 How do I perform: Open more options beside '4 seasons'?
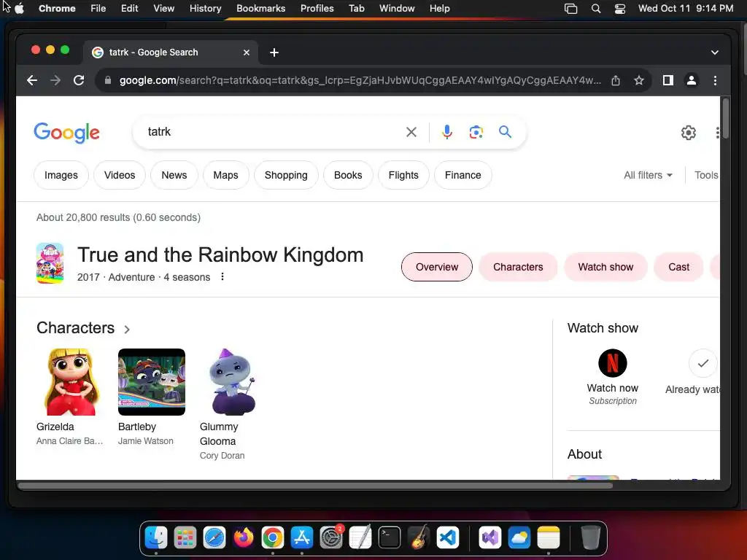[x=222, y=276]
